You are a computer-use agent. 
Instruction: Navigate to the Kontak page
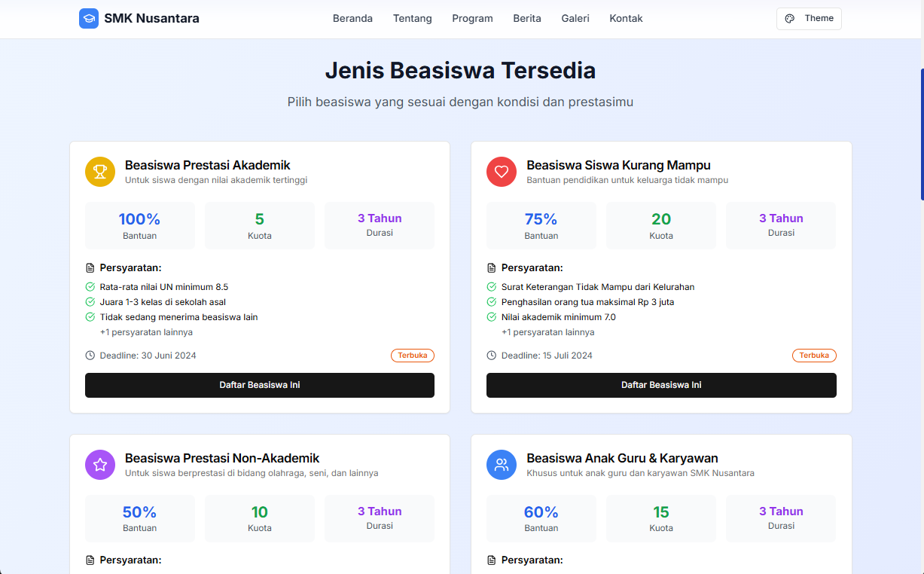(x=626, y=19)
